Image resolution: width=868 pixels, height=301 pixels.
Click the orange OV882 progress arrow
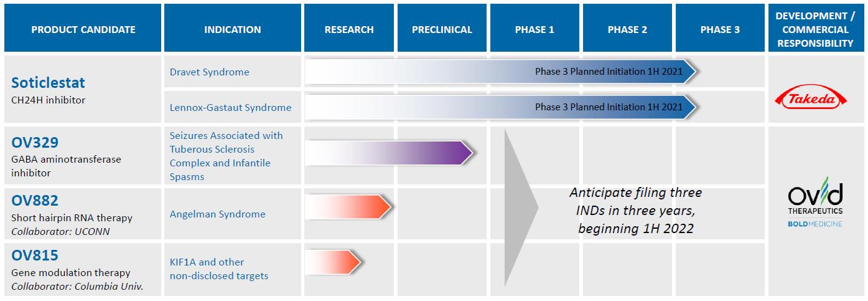350,206
